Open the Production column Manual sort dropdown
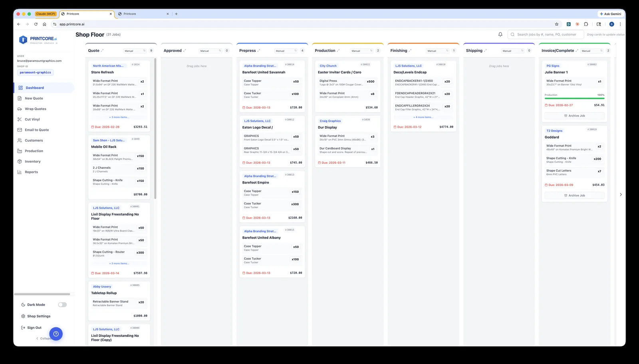639x364 pixels. 362,51
